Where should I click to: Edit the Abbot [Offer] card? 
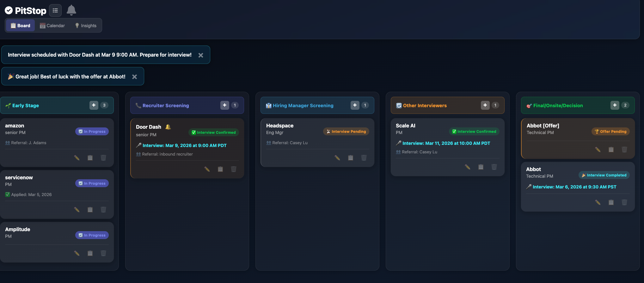pos(598,149)
